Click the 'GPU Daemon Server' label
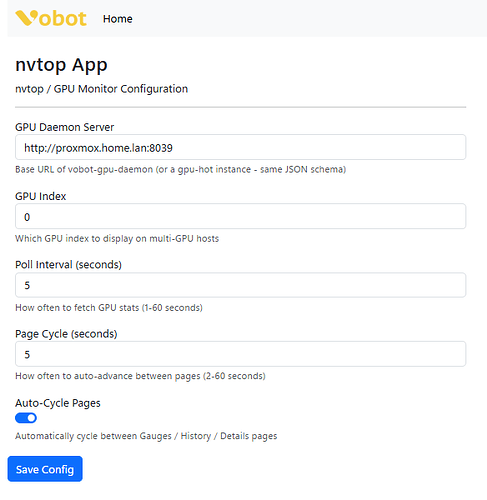The width and height of the screenshot is (487, 500). coord(65,127)
